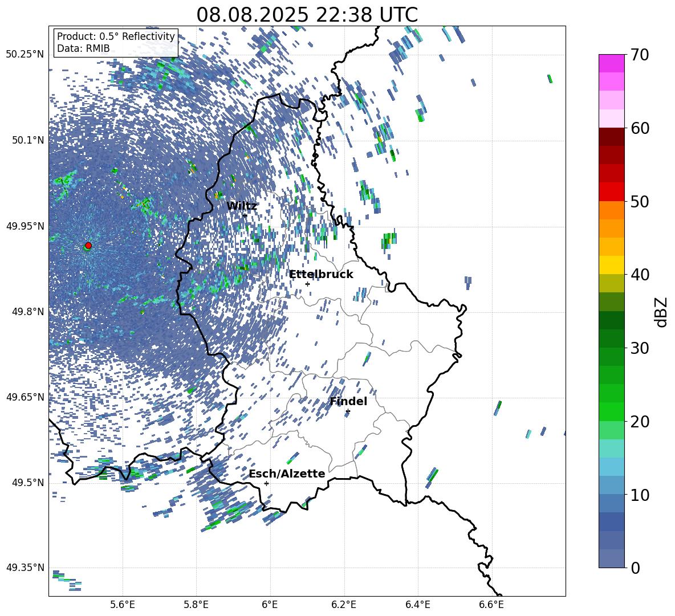The image size is (675, 616).
Task: Click the 6°E longitude label
Action: click(270, 605)
